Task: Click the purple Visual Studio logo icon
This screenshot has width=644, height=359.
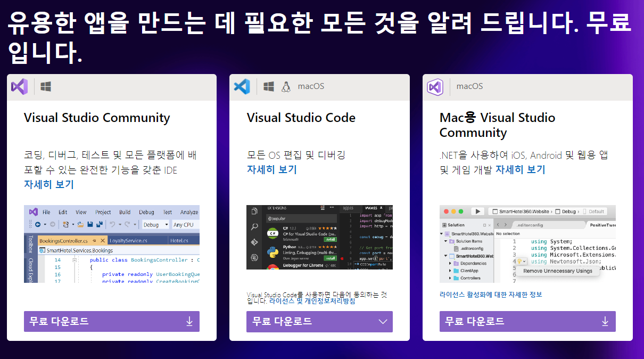Action: [x=19, y=86]
